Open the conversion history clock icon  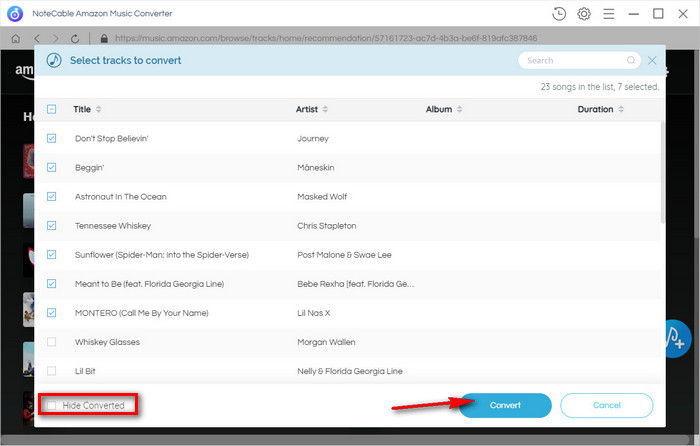558,14
